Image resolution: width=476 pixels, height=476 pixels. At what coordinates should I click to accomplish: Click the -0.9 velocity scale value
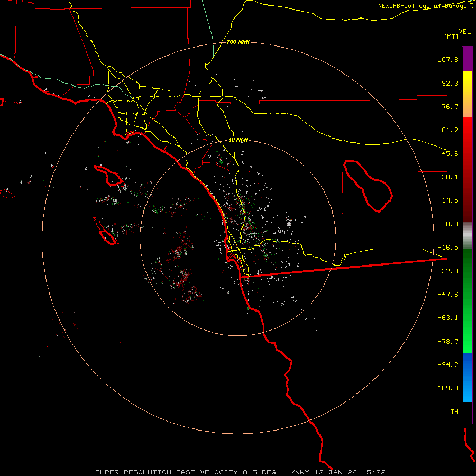450,224
